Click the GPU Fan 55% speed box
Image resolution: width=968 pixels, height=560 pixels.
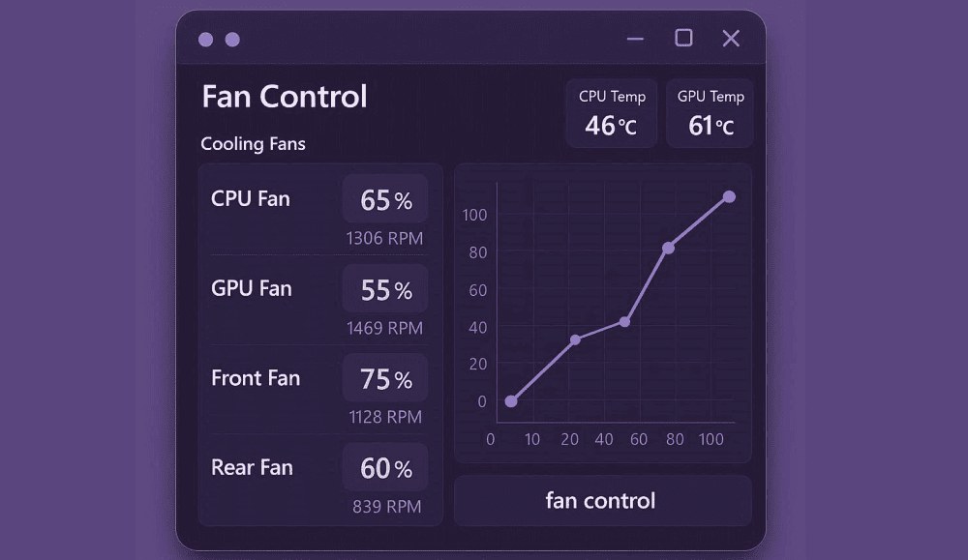[385, 290]
